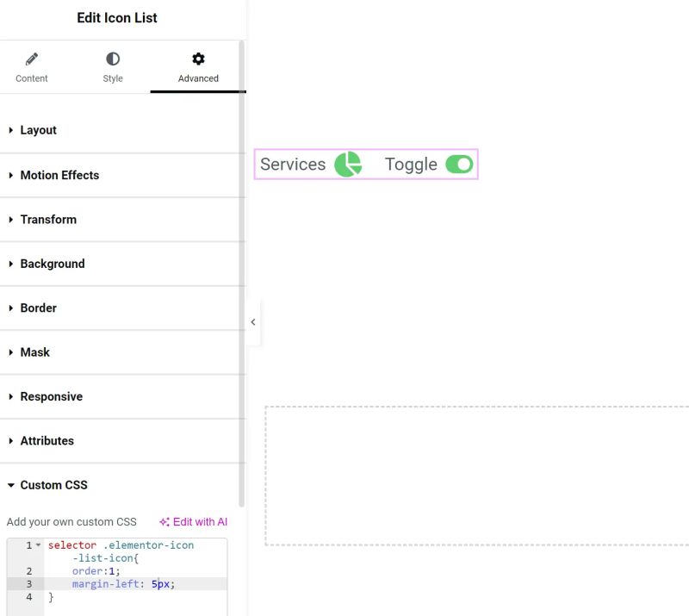Collapse the editor panel with the arrow handle
This screenshot has width=689, height=616.
[x=253, y=322]
